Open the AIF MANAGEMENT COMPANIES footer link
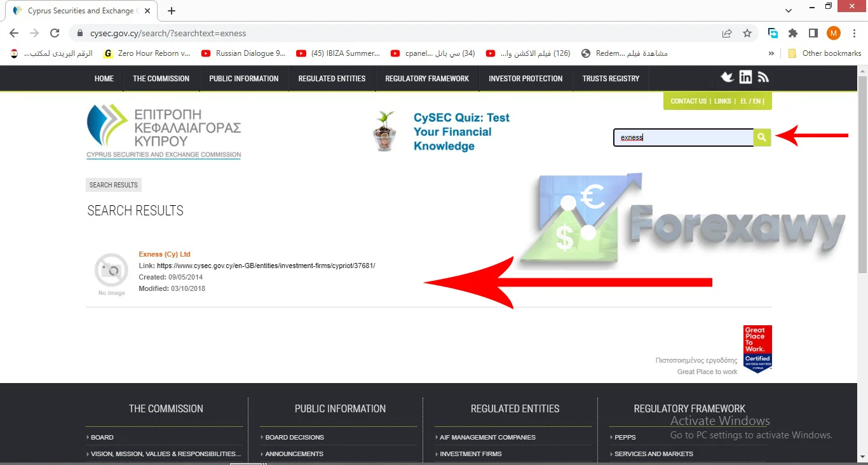868x465 pixels. coord(487,437)
